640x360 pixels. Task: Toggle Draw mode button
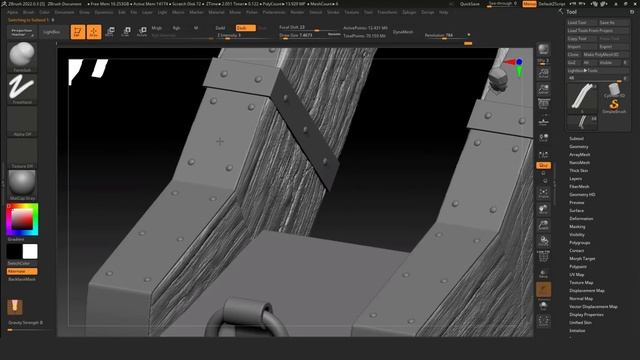[94, 31]
